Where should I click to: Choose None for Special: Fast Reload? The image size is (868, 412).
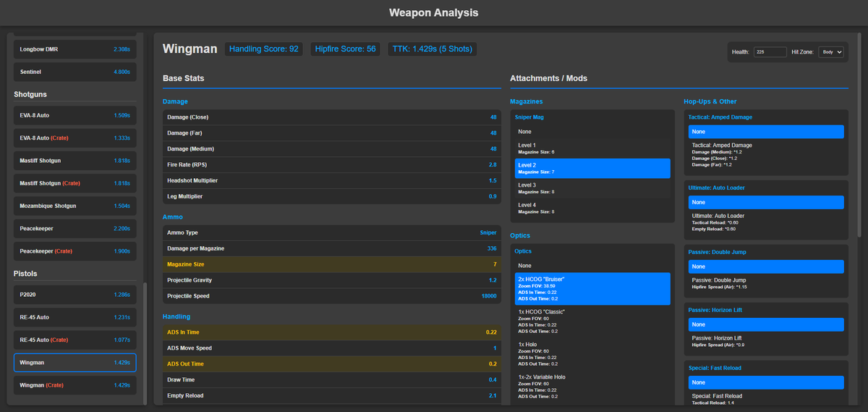point(766,382)
